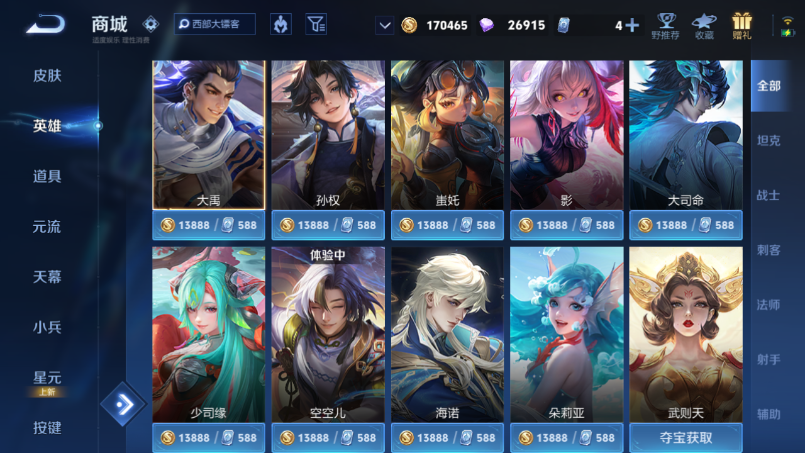Select the 海诺 hero card thumbnail
805x453 pixels.
[x=447, y=334]
